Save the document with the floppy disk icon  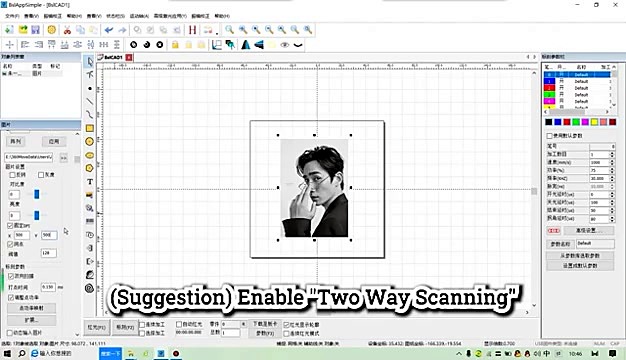36,30
